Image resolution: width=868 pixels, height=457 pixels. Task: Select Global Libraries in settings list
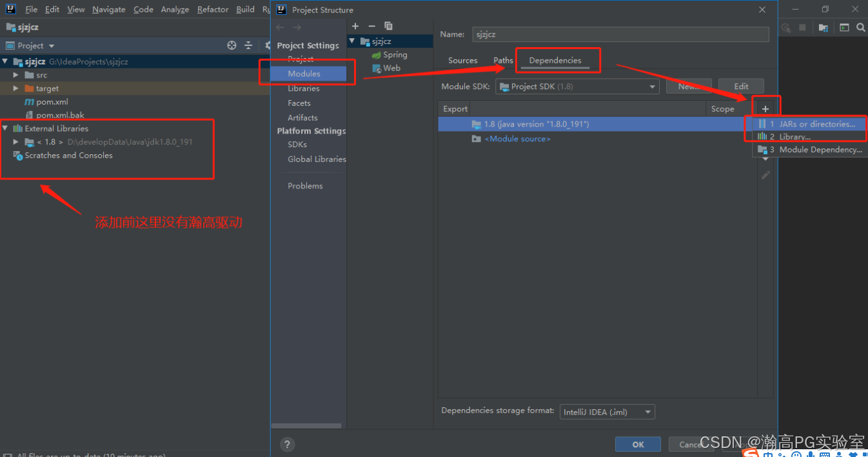[x=317, y=159]
